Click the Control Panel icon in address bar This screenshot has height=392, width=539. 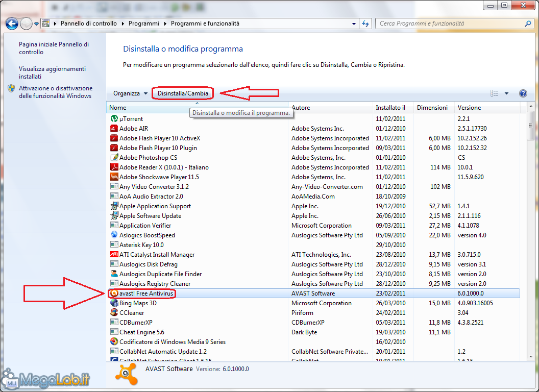45,23
